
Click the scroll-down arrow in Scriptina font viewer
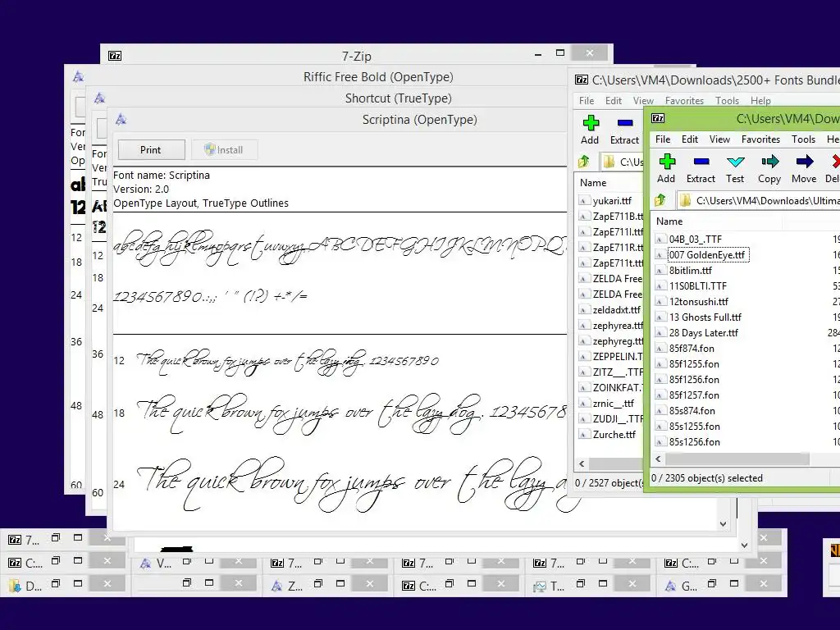pyautogui.click(x=723, y=524)
